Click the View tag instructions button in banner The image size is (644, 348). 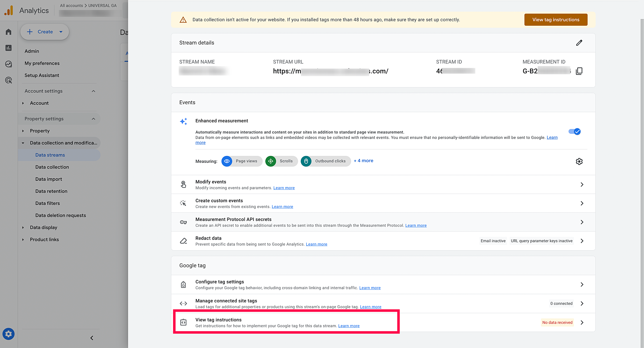pyautogui.click(x=555, y=20)
